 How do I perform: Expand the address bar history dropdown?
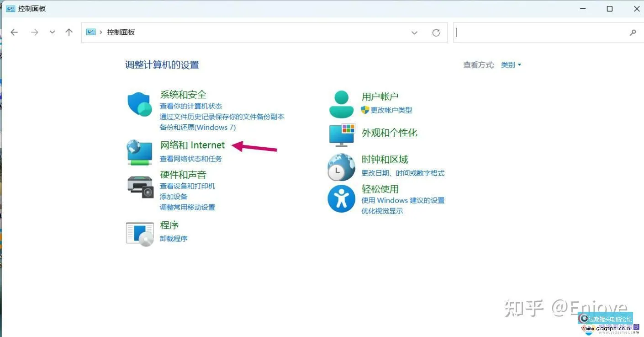414,32
